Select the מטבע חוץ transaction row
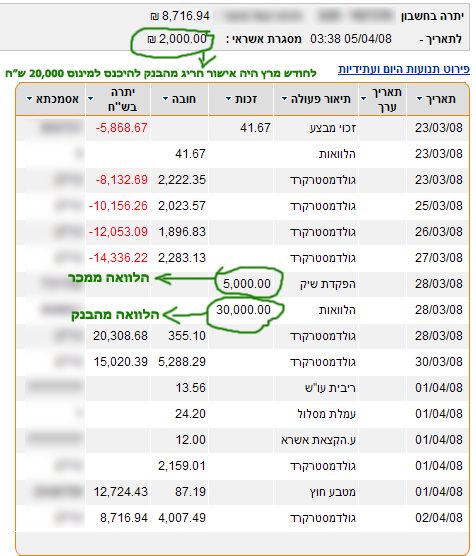 click(x=243, y=492)
